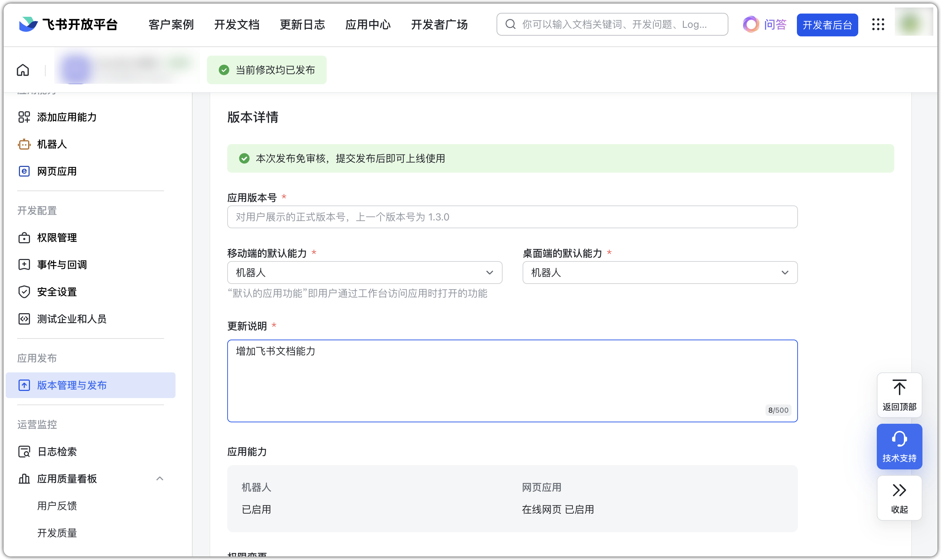Open 应用中心 from the navigation bar
Screen dimensions: 941x560
tap(368, 24)
